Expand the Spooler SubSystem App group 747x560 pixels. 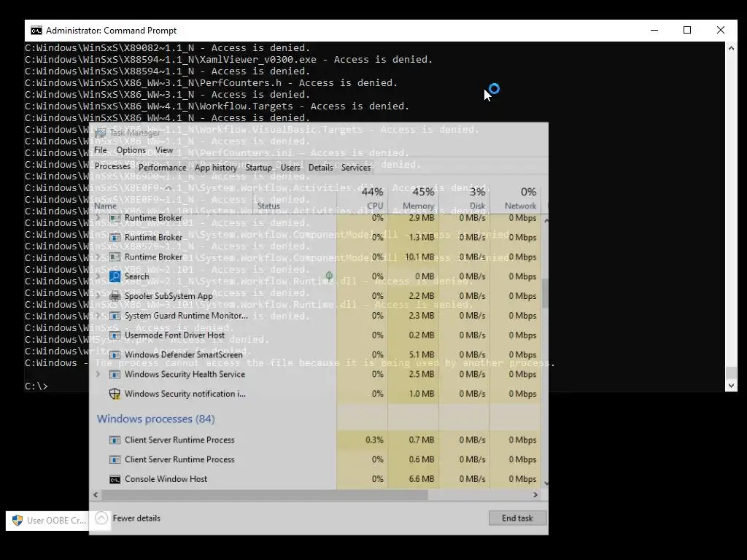pos(98,296)
